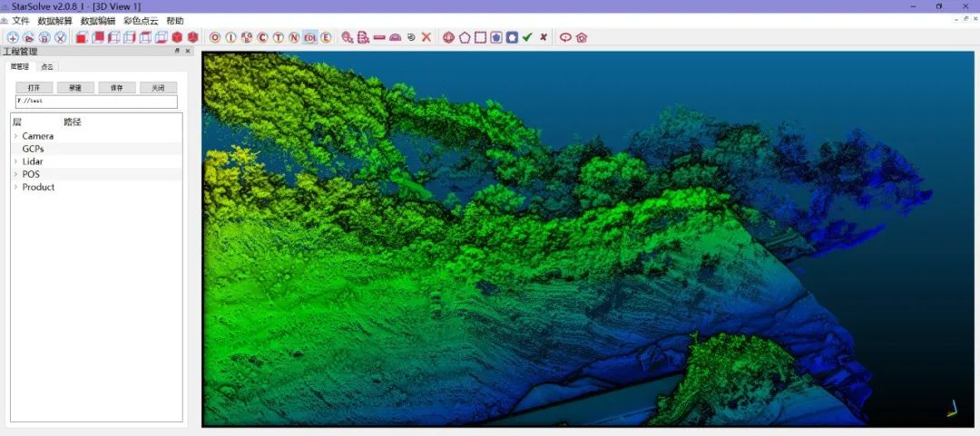The height and width of the screenshot is (436, 980).
Task: Click the protractor angle measure icon
Action: pos(395,37)
